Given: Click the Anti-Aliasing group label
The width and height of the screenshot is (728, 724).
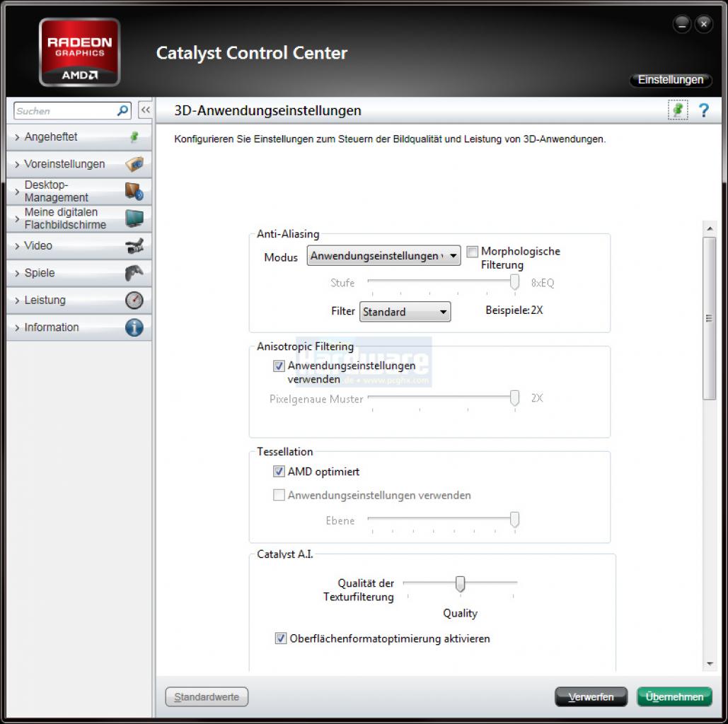Looking at the screenshot, I should point(288,234).
